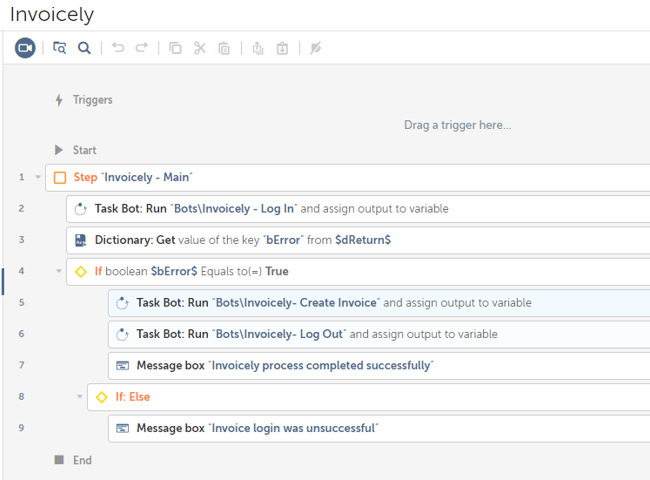This screenshot has height=480, width=650.
Task: Click the Task Bot icon on Log In row
Action: coord(80,209)
